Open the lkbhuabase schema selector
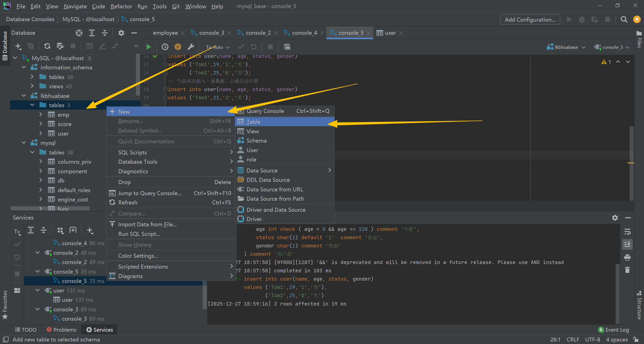The height and width of the screenshot is (344, 644). (x=566, y=47)
